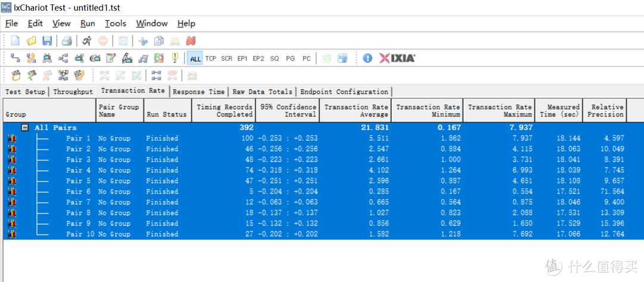Switch to the Throughput tab

pyautogui.click(x=73, y=92)
